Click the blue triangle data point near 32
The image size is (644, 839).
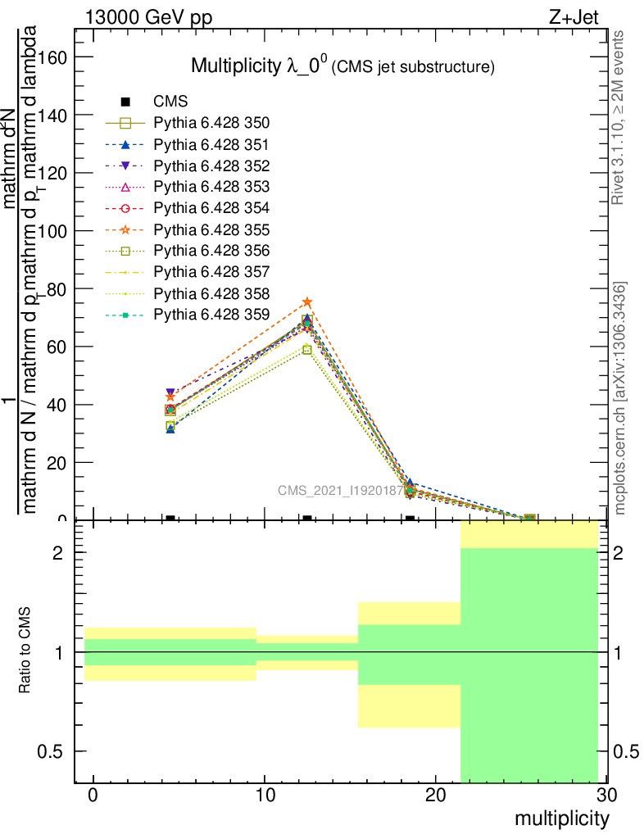(170, 429)
